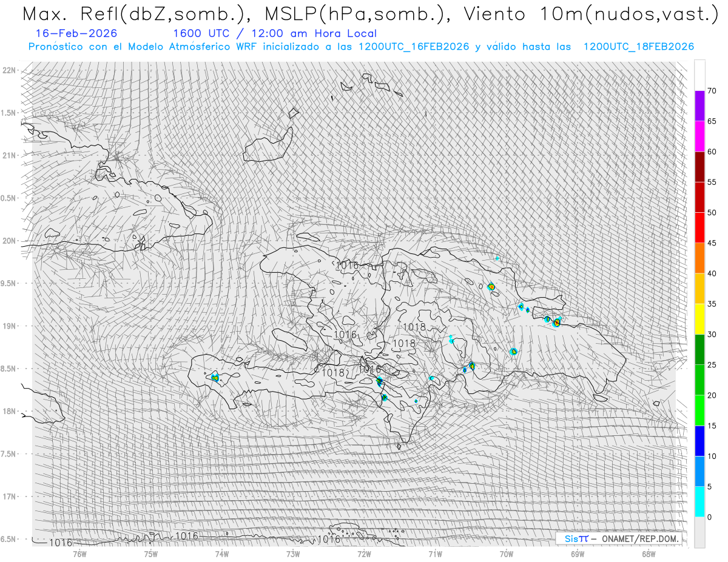Click the 76W longitude label
This screenshot has width=728, height=562.
(x=80, y=554)
